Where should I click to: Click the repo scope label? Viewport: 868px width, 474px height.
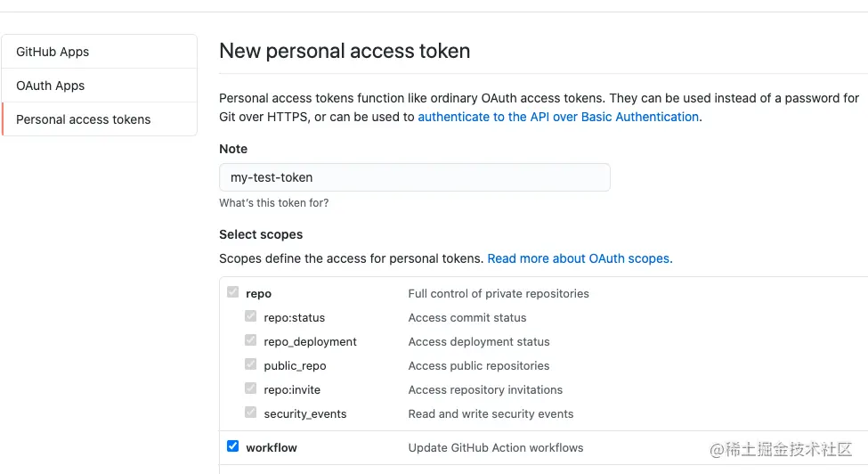pyautogui.click(x=259, y=293)
